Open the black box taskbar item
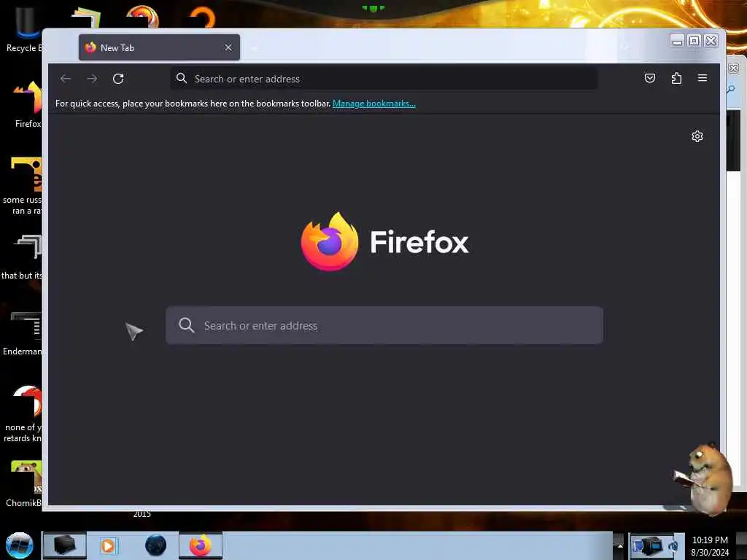Viewport: 747px width, 560px height. [x=65, y=545]
